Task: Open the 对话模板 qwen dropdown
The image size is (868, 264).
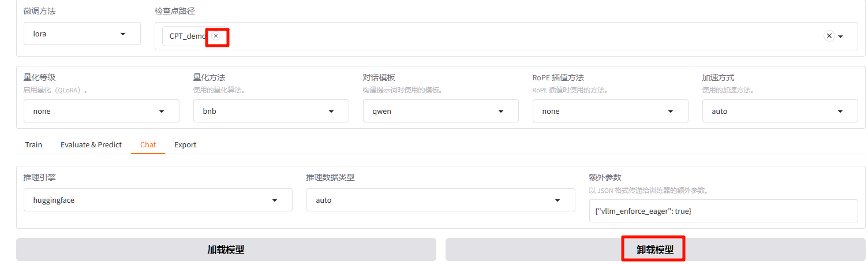Action: [440, 111]
